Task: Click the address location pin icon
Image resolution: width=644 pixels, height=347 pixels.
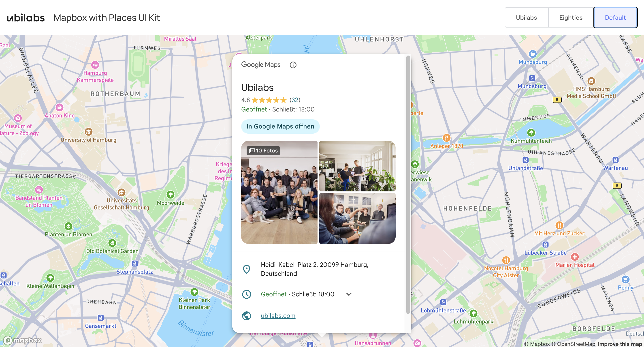Action: (x=247, y=269)
